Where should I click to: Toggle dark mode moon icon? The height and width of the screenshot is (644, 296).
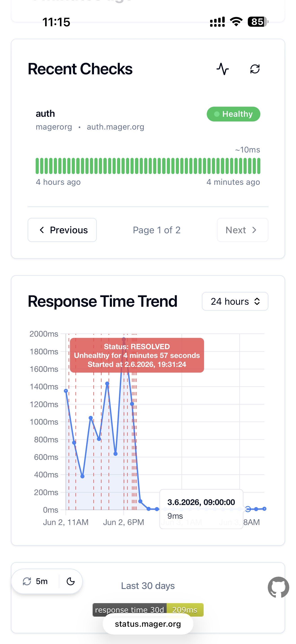(x=71, y=581)
